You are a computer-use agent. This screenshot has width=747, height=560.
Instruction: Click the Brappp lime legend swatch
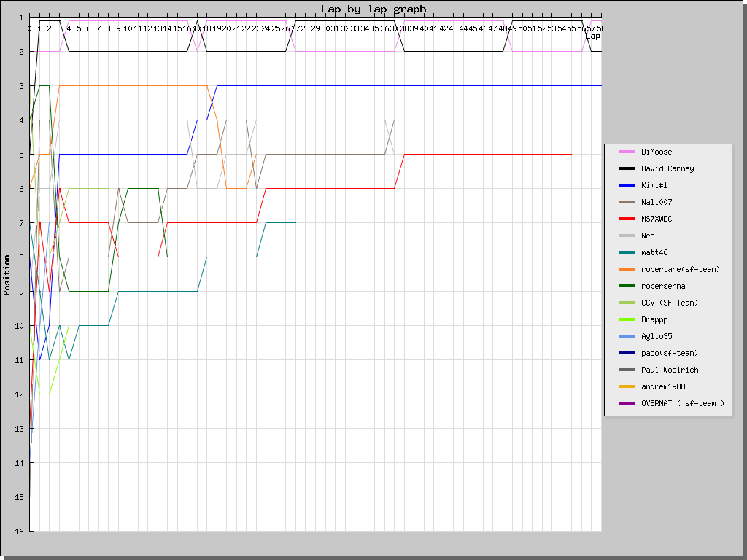(x=627, y=319)
